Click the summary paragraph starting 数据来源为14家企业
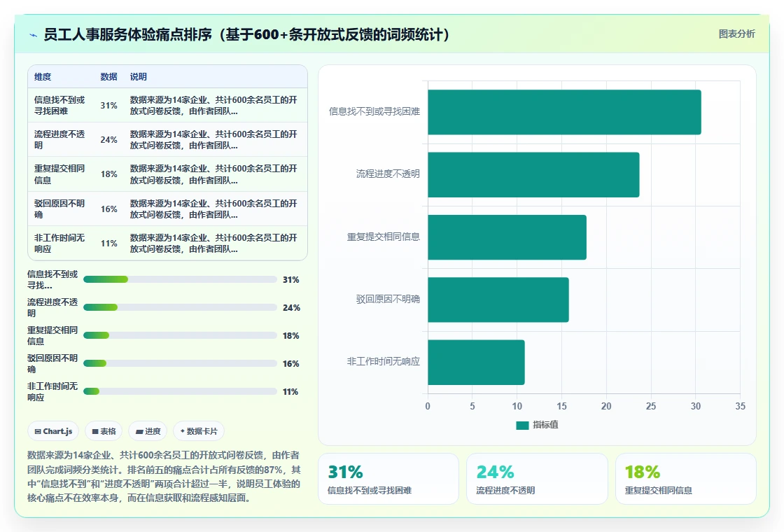Image resolution: width=784 pixels, height=532 pixels. (x=164, y=477)
